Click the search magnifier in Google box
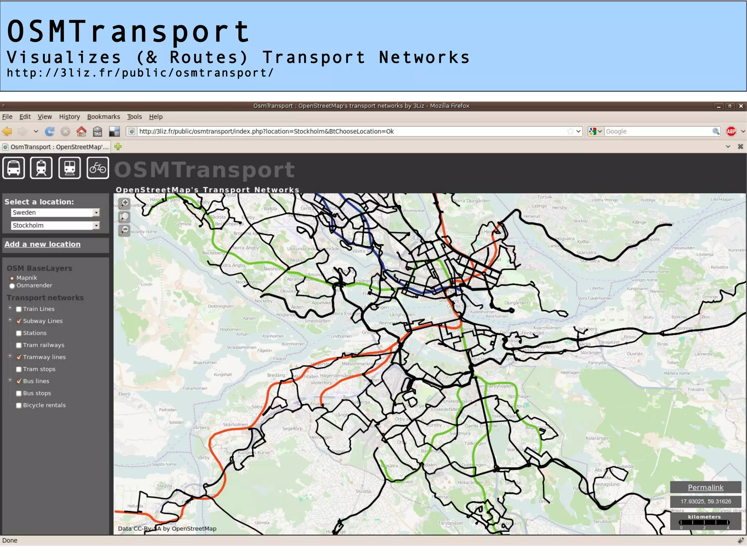Screen dimensions: 747x560 [x=716, y=131]
